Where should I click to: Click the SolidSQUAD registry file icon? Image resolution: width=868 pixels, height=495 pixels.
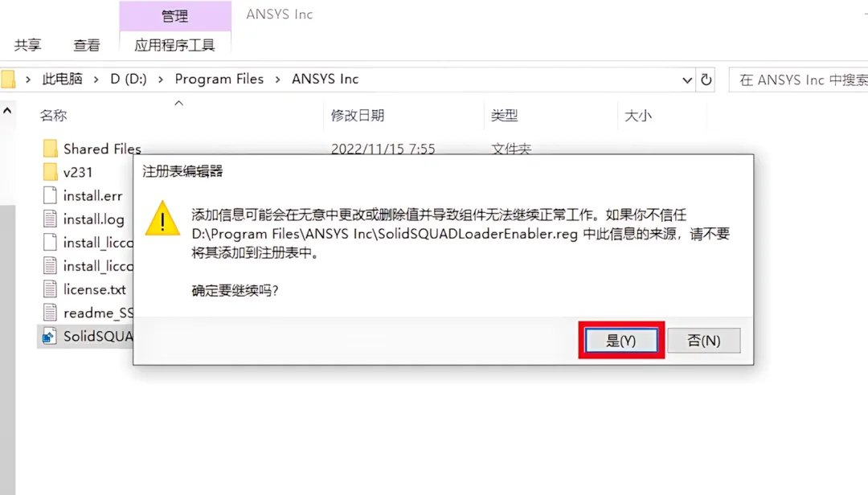49,336
